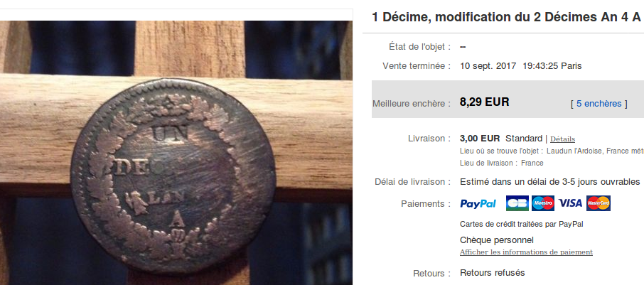Click the État de l'objet label
The image size is (644, 285).
click(417, 47)
